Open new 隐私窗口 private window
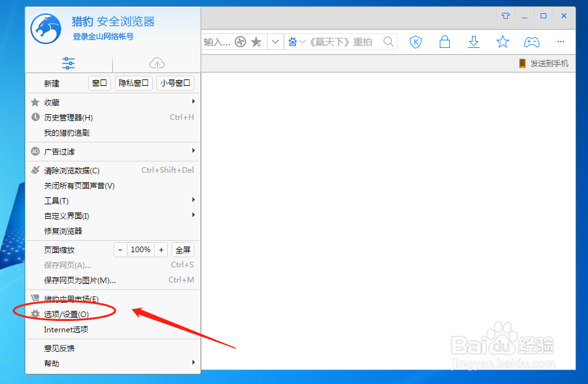588x384 pixels. (134, 83)
